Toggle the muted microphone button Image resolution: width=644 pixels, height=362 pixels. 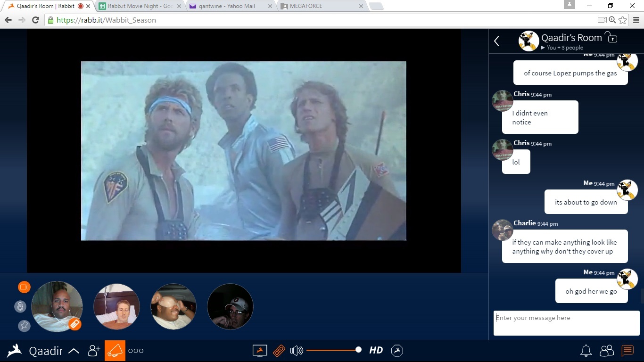(20, 306)
